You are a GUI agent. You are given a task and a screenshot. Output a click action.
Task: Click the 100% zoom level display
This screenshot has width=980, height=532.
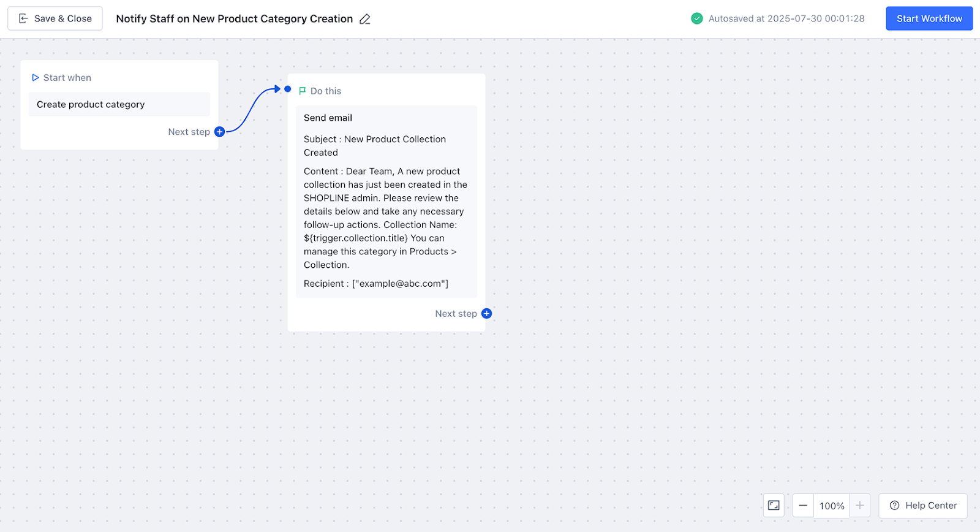[832, 506]
